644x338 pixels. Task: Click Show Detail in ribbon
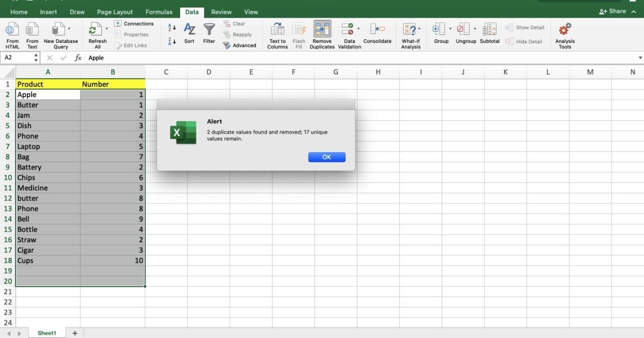pyautogui.click(x=525, y=27)
